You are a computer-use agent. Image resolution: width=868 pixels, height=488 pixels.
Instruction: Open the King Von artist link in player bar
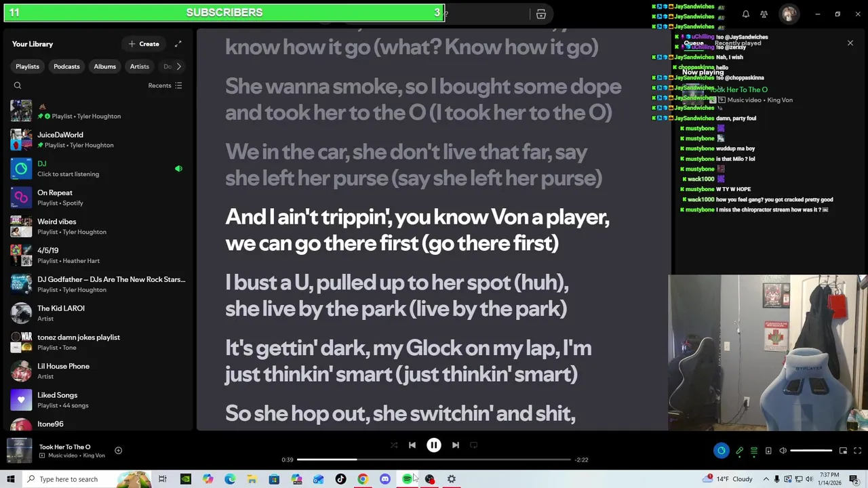pyautogui.click(x=94, y=455)
